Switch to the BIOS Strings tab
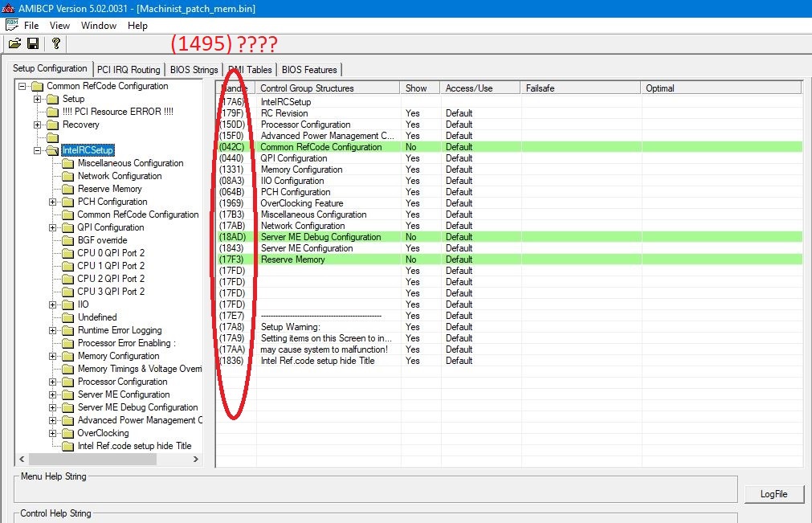The image size is (812, 523). click(194, 70)
